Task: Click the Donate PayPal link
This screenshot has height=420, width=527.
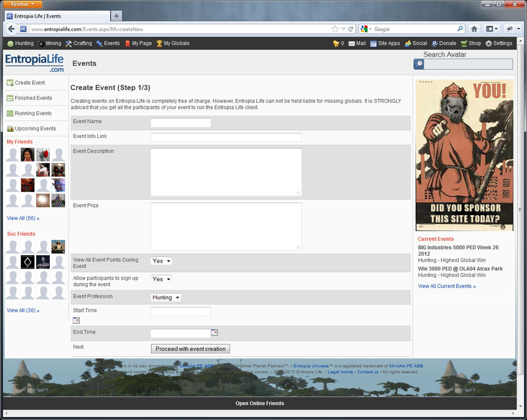Action: 444,43
